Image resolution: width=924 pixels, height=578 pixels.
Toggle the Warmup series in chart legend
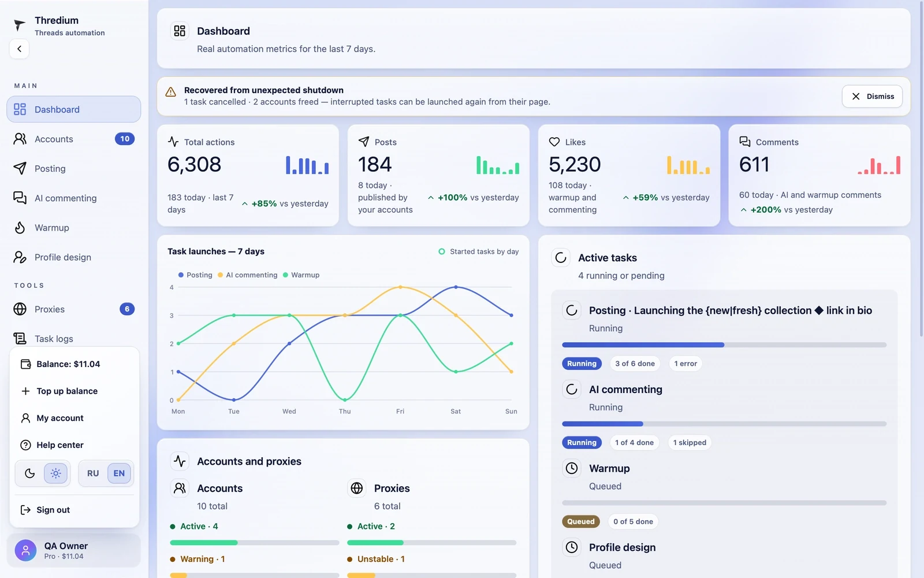301,275
